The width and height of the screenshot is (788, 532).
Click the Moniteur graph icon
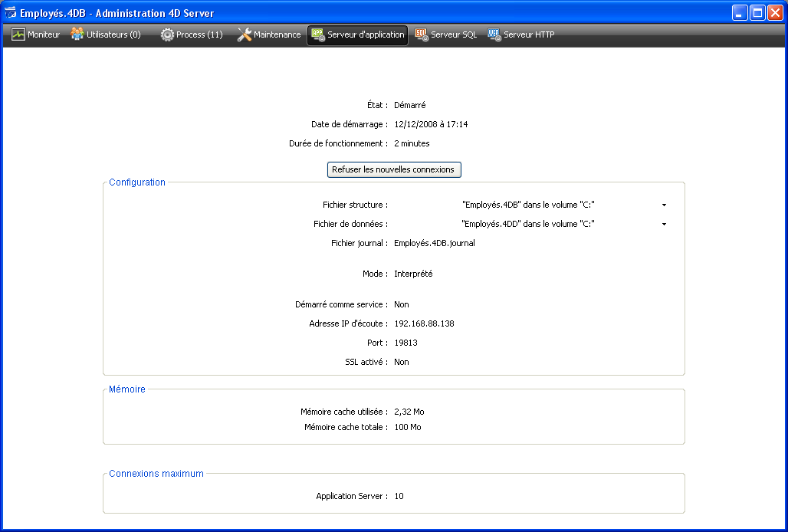(18, 34)
